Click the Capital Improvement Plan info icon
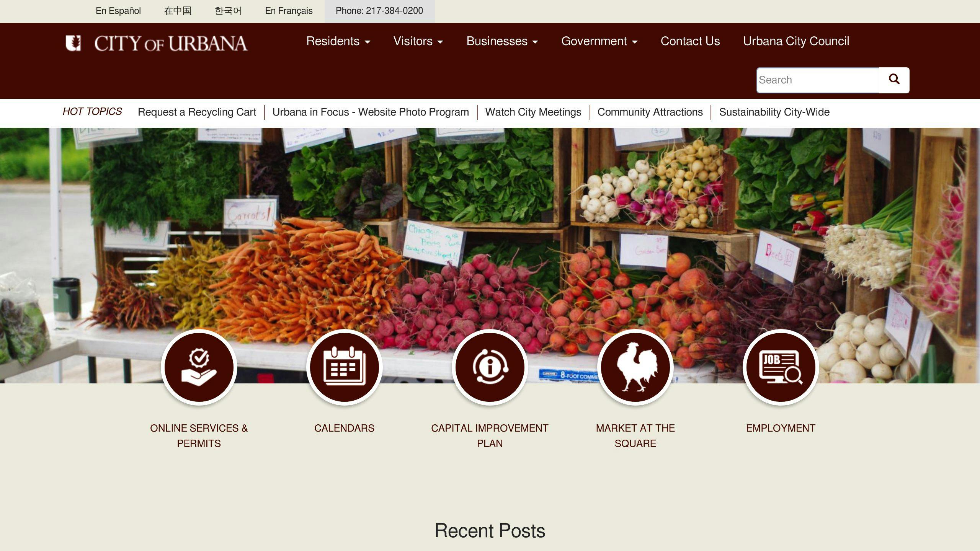Image resolution: width=980 pixels, height=551 pixels. tap(490, 367)
